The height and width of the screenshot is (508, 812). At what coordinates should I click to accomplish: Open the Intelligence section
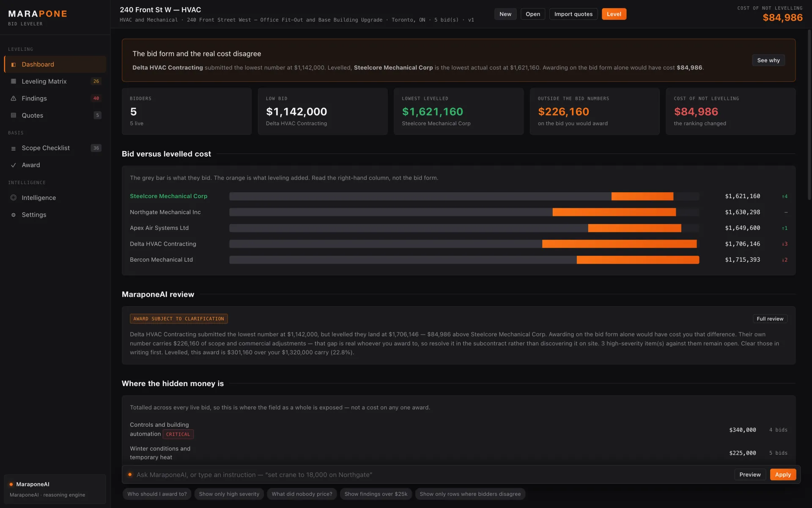(x=55, y=198)
